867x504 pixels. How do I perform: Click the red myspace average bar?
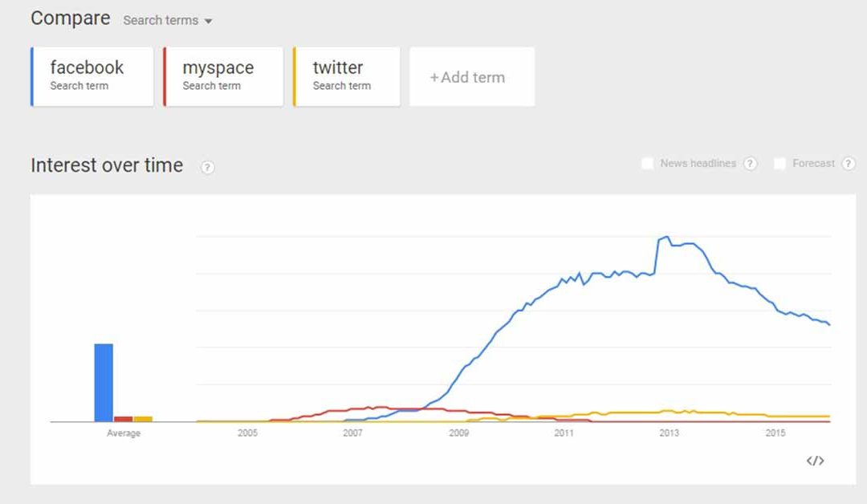(124, 419)
